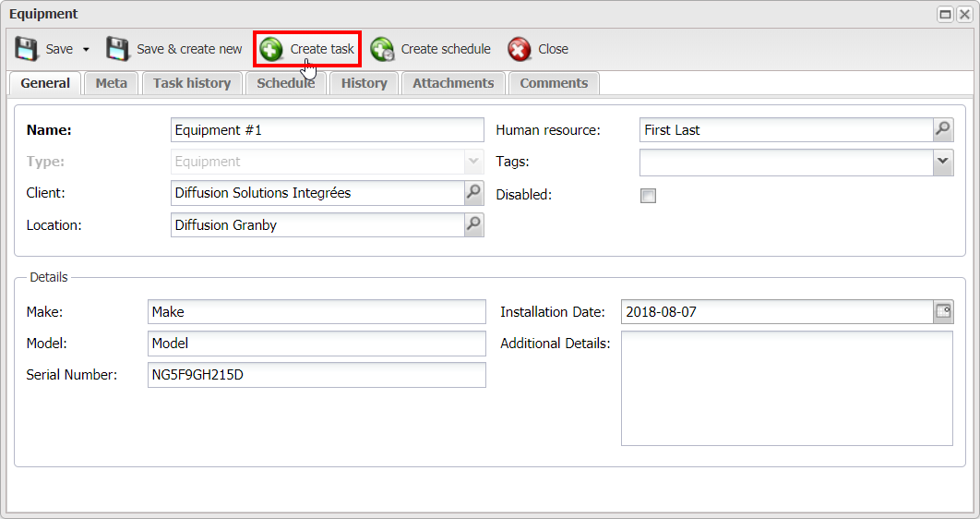
Task: Click the Make input field
Action: (x=317, y=311)
